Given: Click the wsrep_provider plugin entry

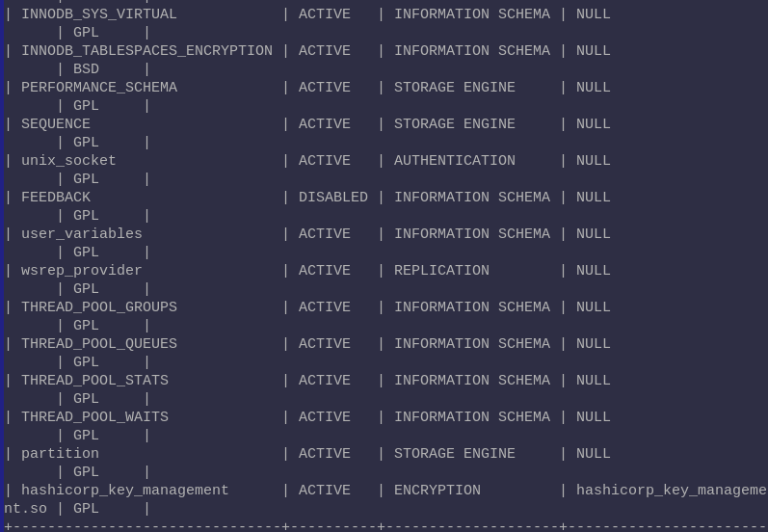Looking at the screenshot, I should (x=82, y=271).
